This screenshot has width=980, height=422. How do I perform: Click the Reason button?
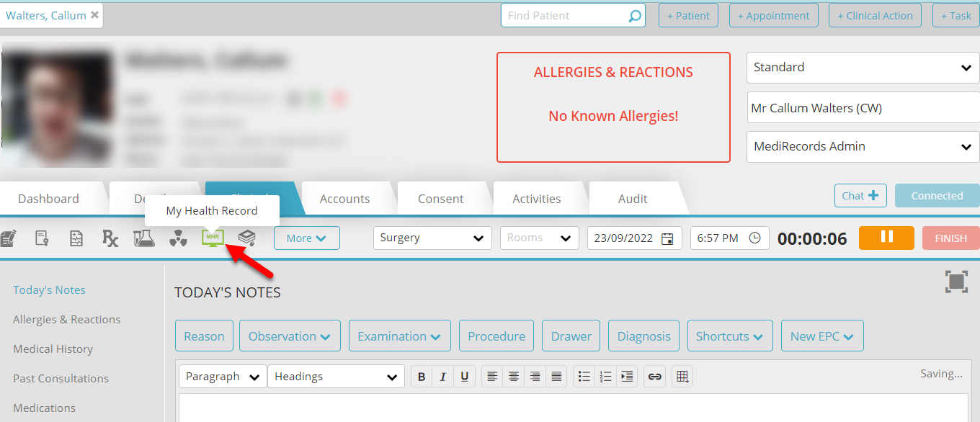pyautogui.click(x=204, y=336)
